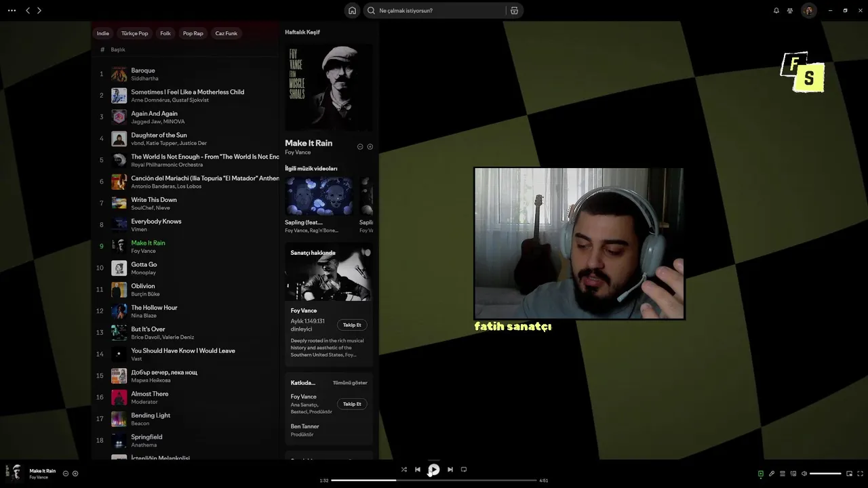Mute using the volume speaker icon
Screen dimensions: 868x488
(804, 474)
